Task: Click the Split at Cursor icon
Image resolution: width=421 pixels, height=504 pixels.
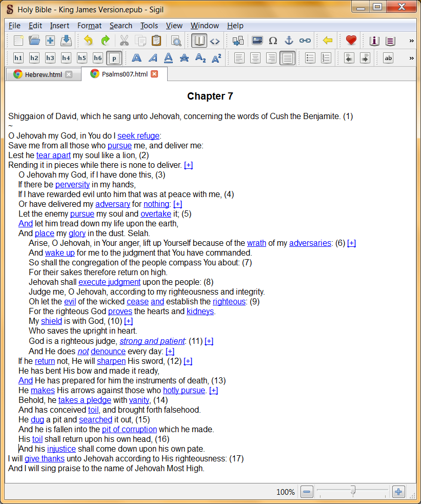Action: pyautogui.click(x=238, y=41)
